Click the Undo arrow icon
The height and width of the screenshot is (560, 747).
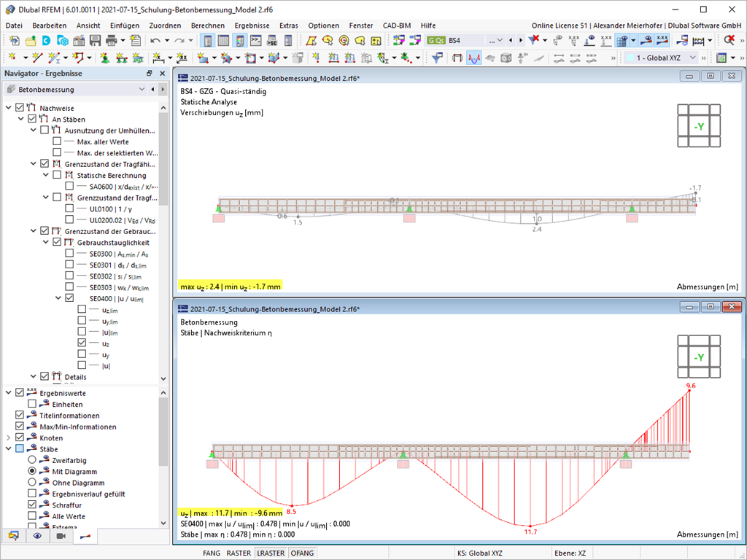pos(155,41)
